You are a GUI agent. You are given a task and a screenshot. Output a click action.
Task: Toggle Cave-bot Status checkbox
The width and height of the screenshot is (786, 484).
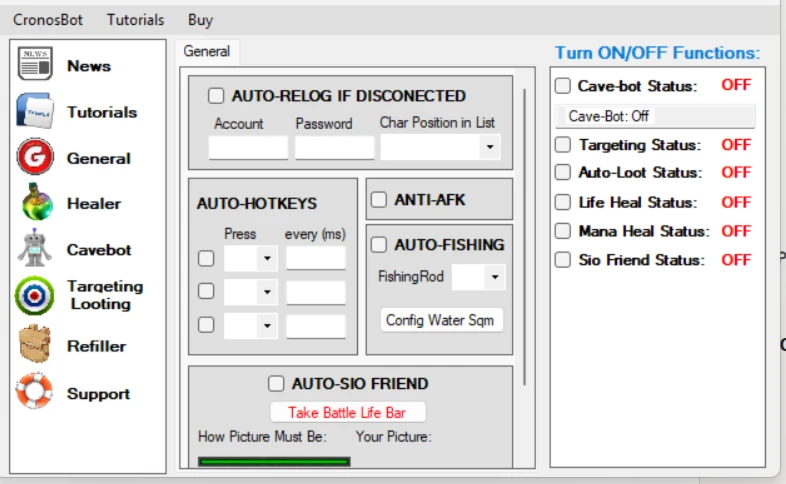pos(562,86)
